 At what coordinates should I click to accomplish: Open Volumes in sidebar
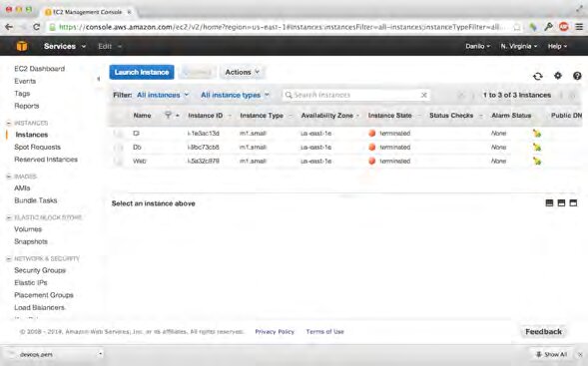click(28, 229)
